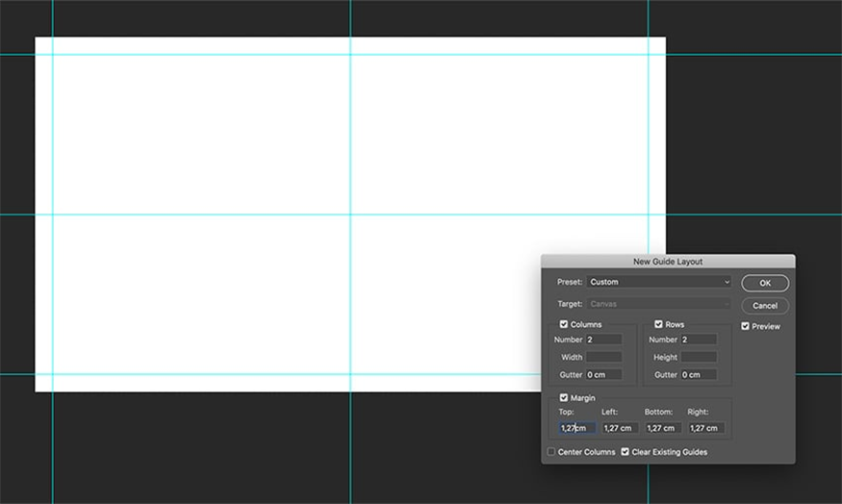Focus the Right margin field
Image resolution: width=842 pixels, height=504 pixels.
[706, 428]
